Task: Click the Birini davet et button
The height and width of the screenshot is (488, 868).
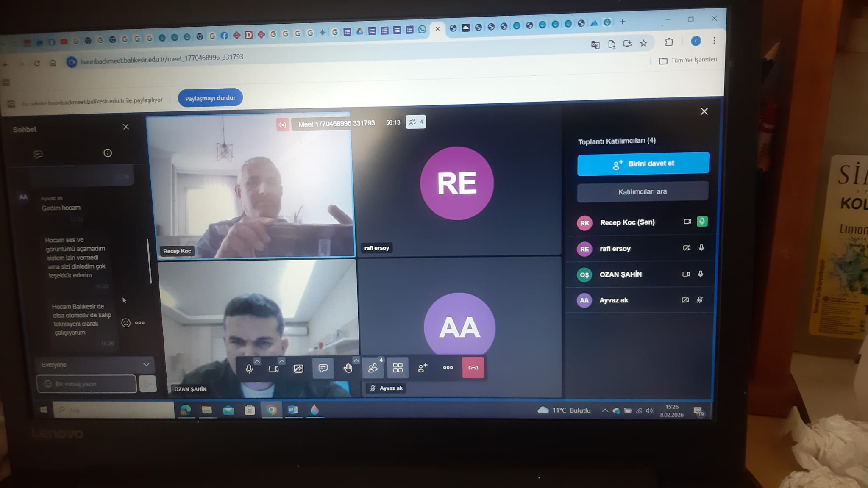Action: point(643,164)
